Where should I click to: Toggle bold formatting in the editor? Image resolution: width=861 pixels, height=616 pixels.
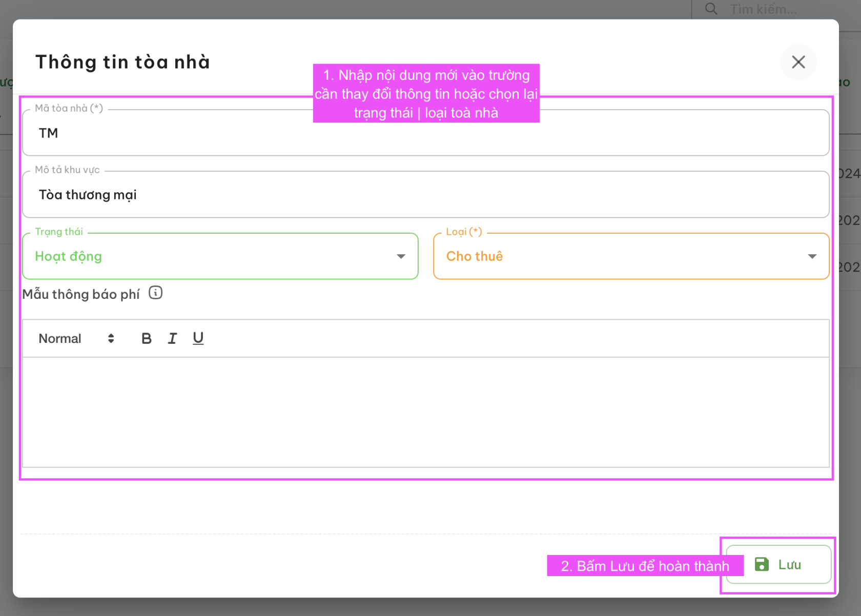coord(147,338)
